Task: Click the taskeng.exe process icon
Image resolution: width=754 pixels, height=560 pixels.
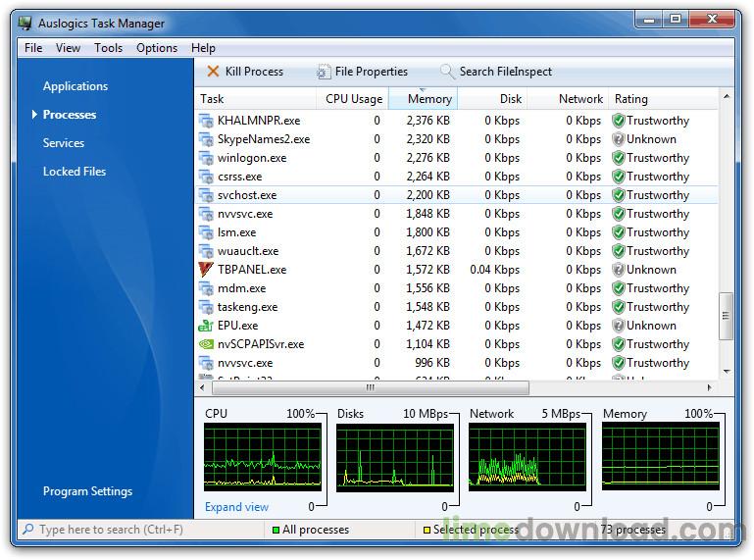Action: (x=206, y=307)
